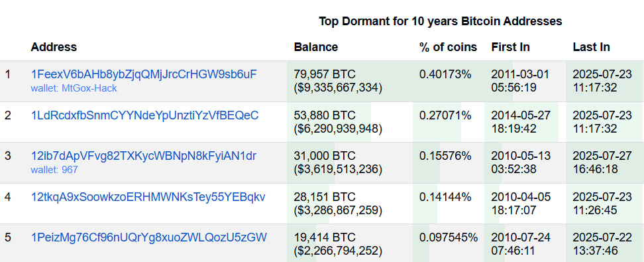Click the 0.14144% coin share

point(445,197)
